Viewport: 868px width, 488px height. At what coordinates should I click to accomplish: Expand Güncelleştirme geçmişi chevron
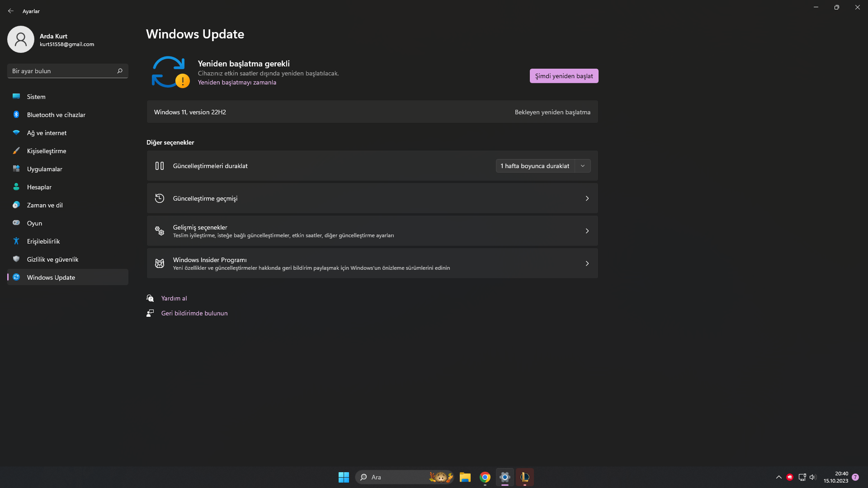click(587, 198)
